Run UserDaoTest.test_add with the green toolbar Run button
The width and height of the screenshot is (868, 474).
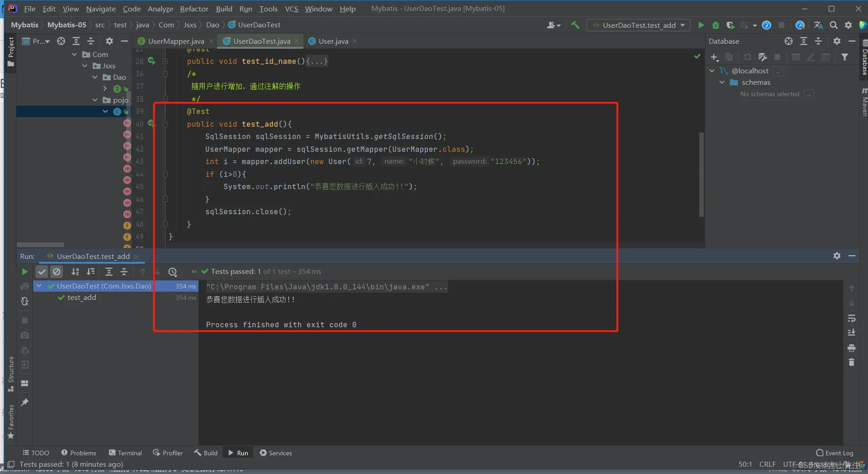pos(701,25)
